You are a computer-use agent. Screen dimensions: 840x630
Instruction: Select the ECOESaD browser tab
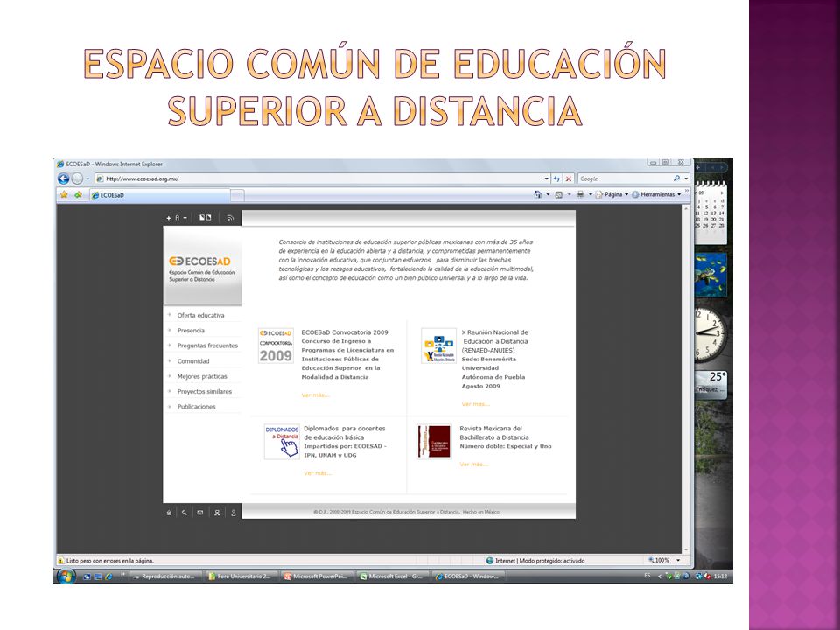click(159, 195)
